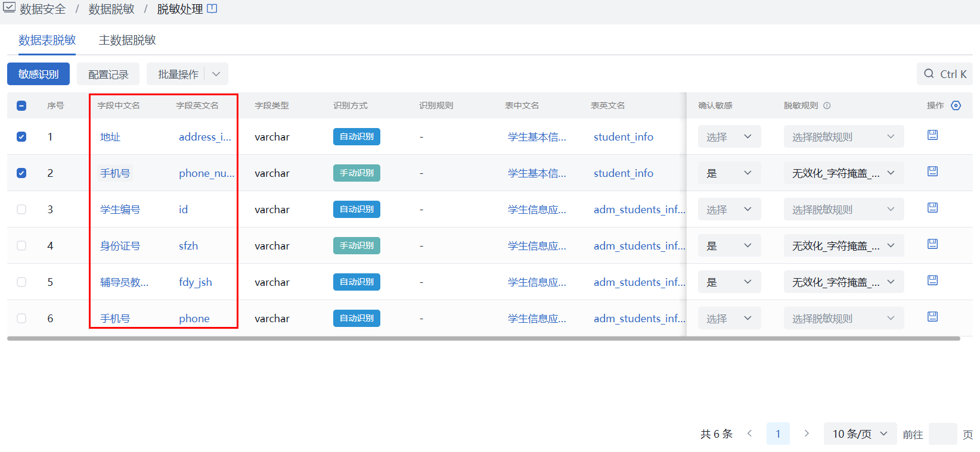Click 共 6 条 total count text
The width and height of the screenshot is (980, 452).
[x=717, y=434]
